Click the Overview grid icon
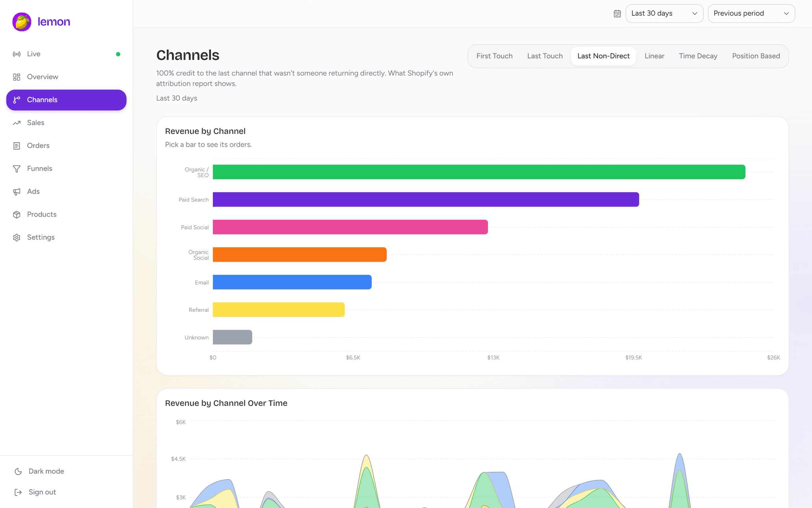Image resolution: width=812 pixels, height=508 pixels. (x=17, y=77)
